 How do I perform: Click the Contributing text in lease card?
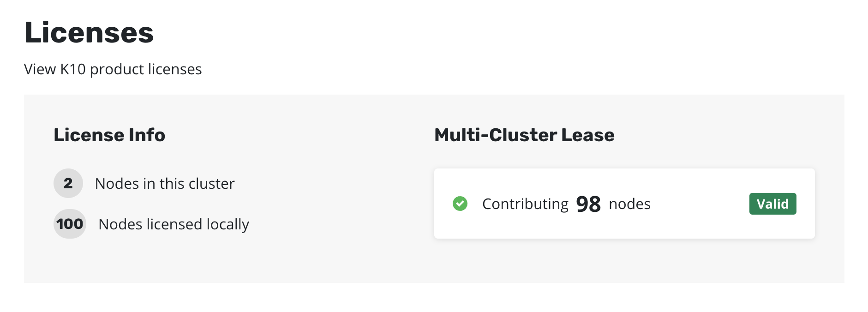[x=525, y=204]
